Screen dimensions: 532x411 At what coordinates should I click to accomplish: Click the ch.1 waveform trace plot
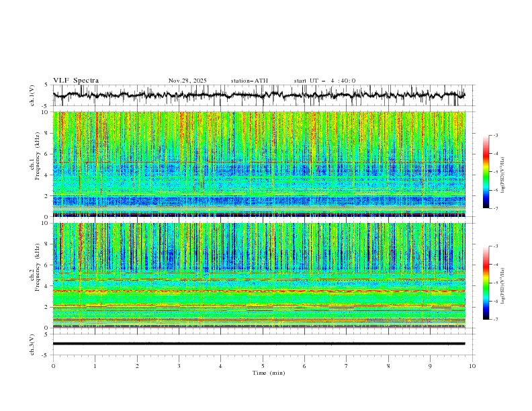[259, 95]
